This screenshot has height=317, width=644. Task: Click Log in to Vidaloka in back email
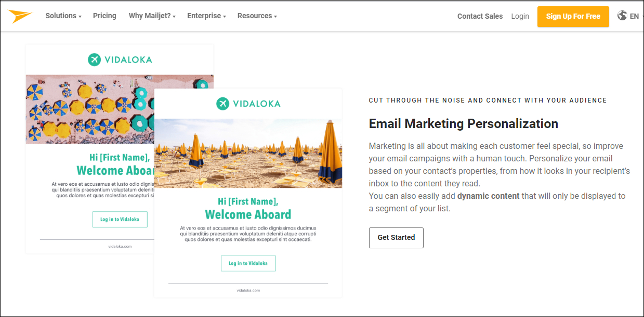[x=120, y=219]
